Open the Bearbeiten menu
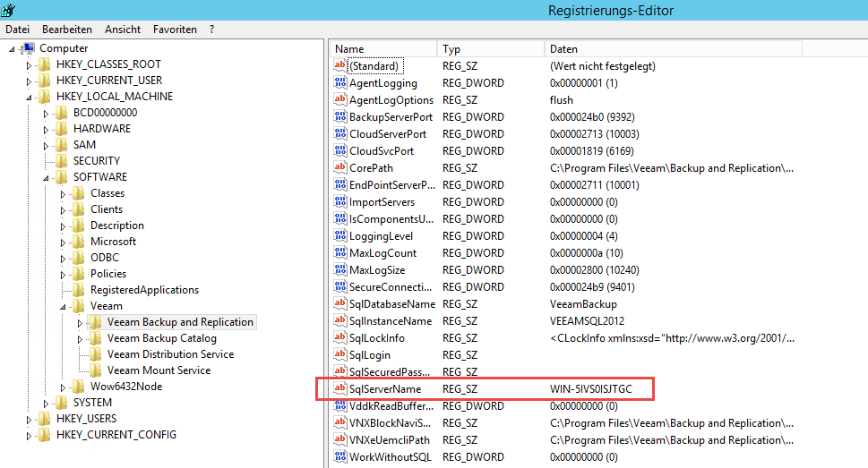Viewport: 868px width, 468px height. coord(67,30)
